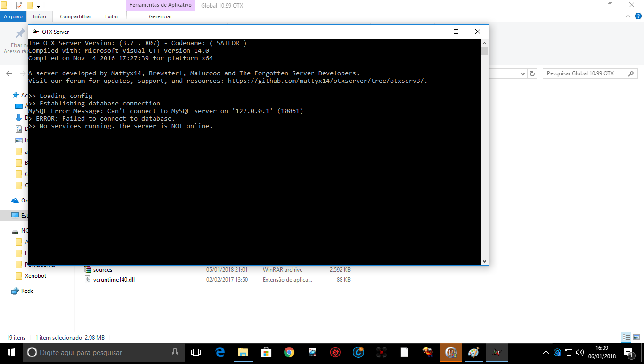Viewport: 644px width, 364px height.
Task: Click the sources archive icon
Action: 88,270
